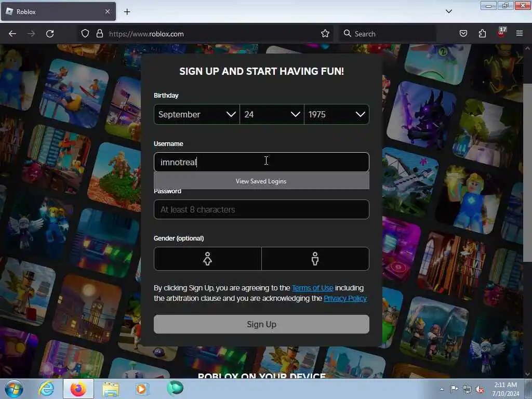Open the network status tray icon
Screen dimensions: 532x399
pos(467,390)
